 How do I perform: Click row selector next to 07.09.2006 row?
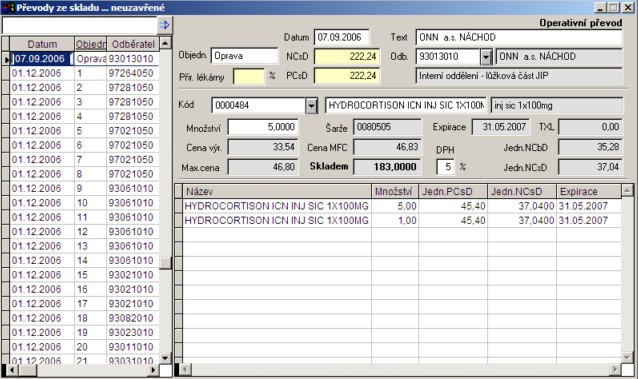pos(6,59)
